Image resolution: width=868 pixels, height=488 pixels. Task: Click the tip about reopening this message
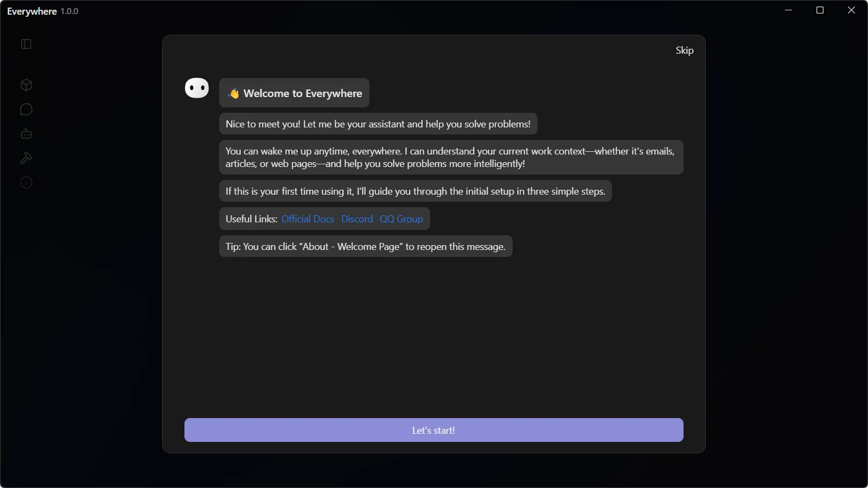365,247
